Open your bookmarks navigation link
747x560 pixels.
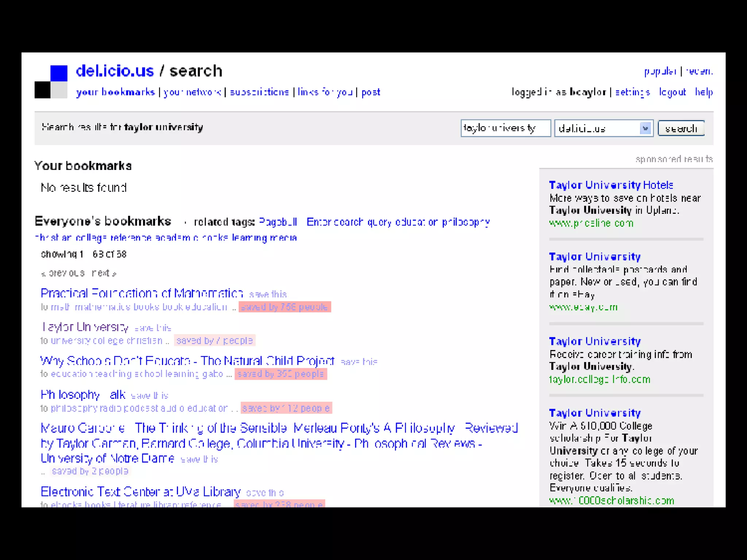(x=116, y=92)
